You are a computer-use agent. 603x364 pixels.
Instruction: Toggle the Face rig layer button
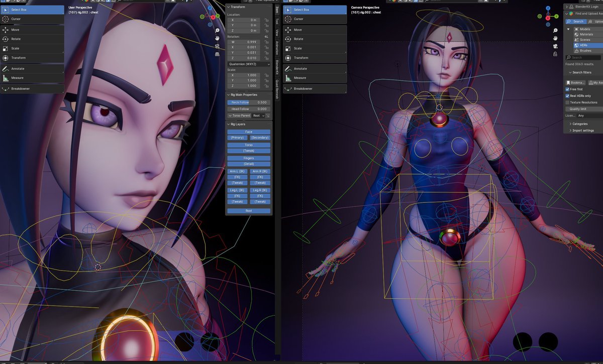point(249,132)
